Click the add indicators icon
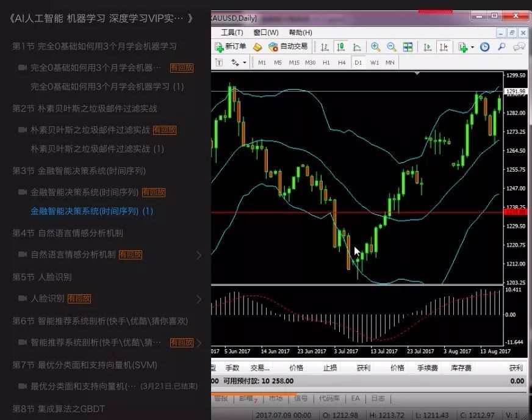Image resolution: width=532 pixels, height=420 pixels. [463, 47]
